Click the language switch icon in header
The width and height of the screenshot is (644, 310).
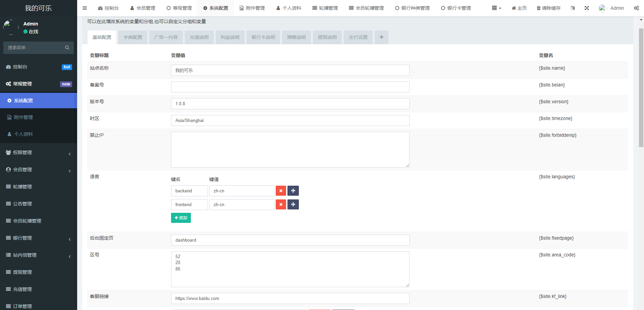pyautogui.click(x=573, y=8)
